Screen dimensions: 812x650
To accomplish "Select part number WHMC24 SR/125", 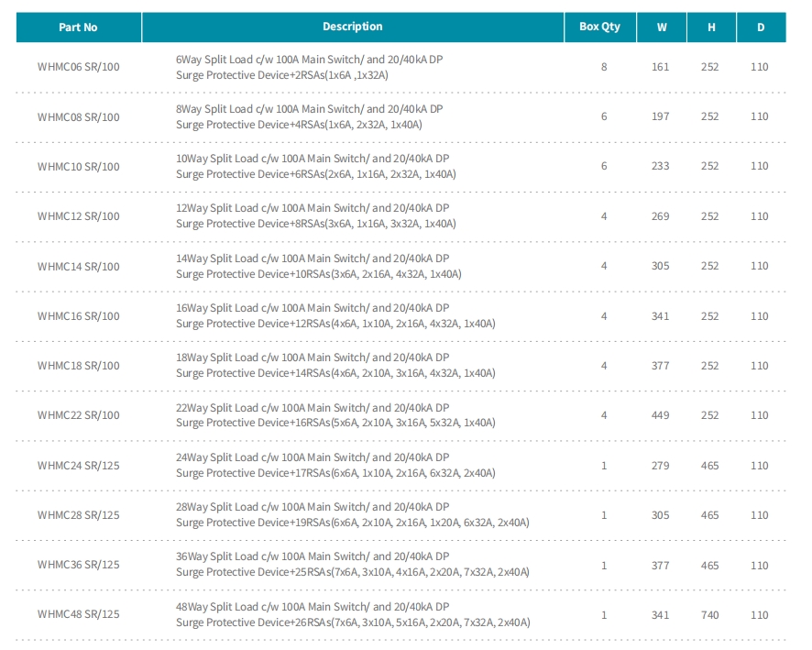I will pyautogui.click(x=78, y=465).
